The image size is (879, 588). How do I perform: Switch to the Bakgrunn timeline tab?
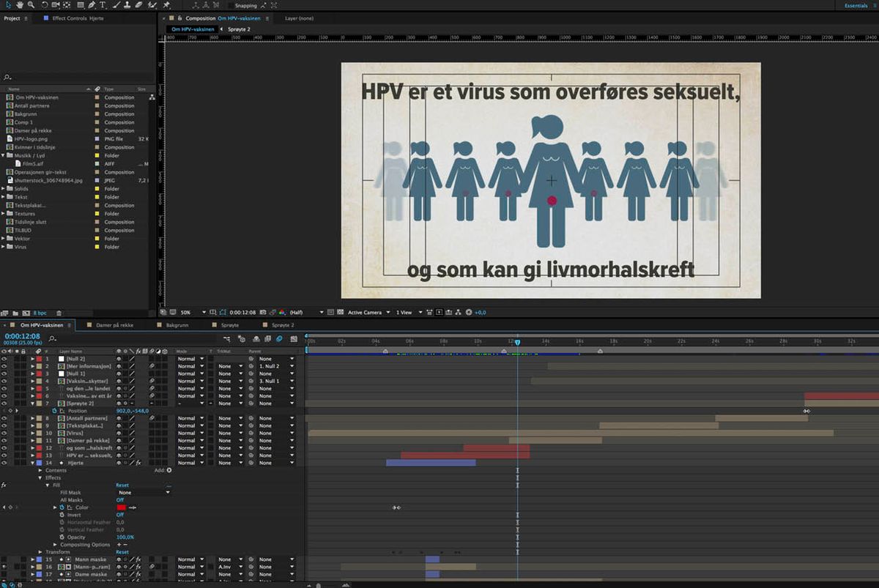pyautogui.click(x=178, y=324)
